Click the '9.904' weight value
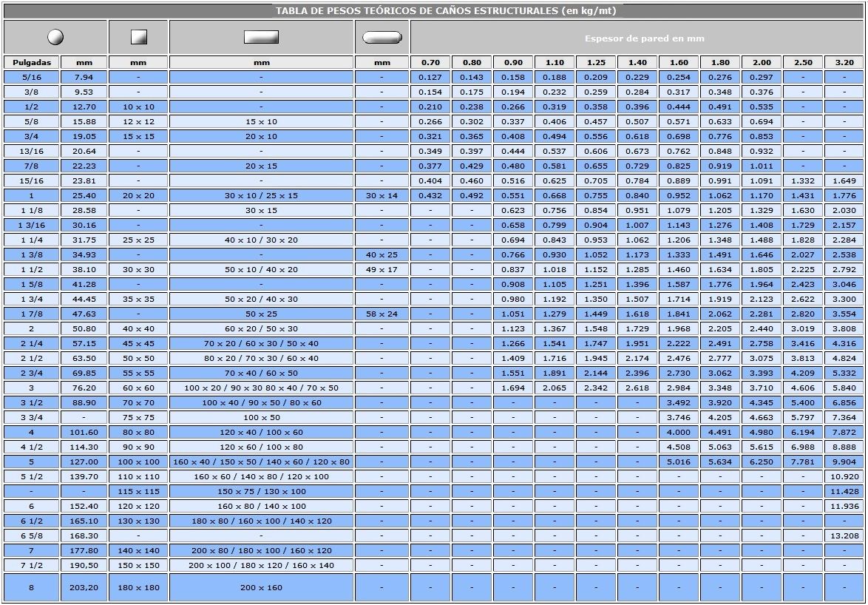Screen dimensions: 868x605 tap(844, 462)
